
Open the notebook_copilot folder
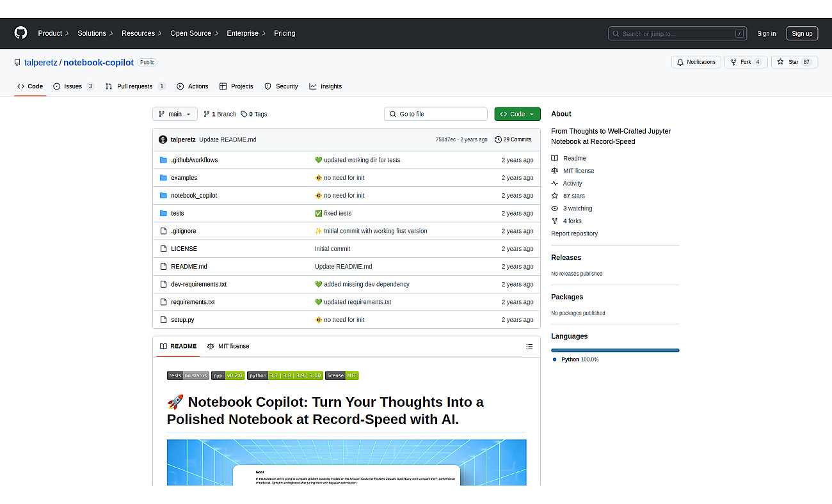(194, 196)
